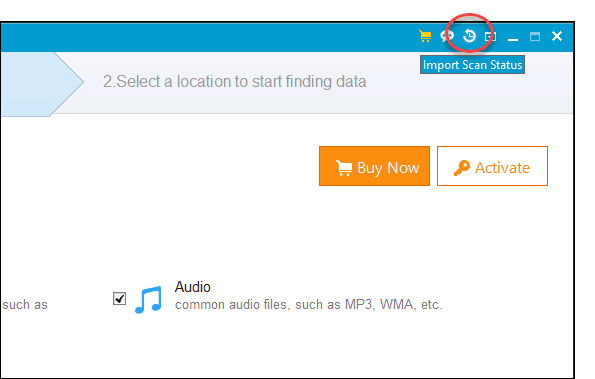Click the orange Buy Now button
The width and height of the screenshot is (595, 379).
374,166
